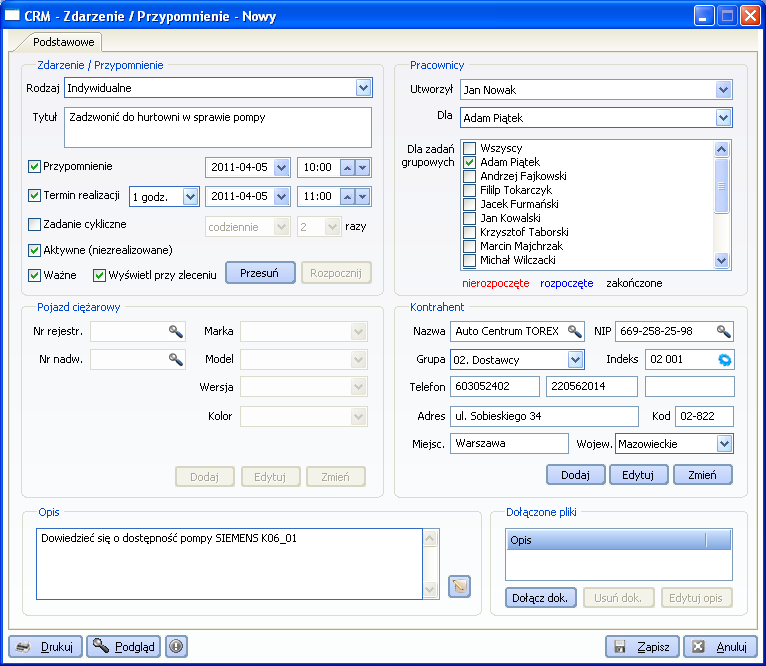
Task: Open Wojew. dropdown showing Mazowieckie
Action: click(724, 444)
